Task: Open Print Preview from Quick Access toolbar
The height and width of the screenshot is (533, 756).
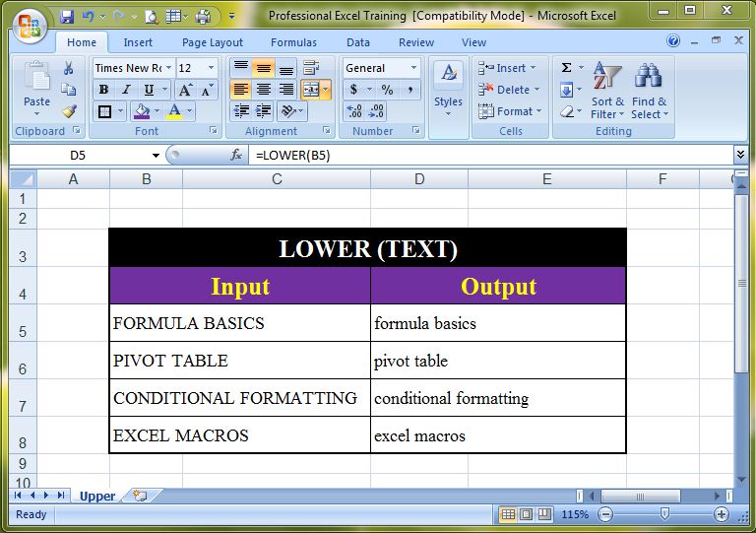Action: click(152, 17)
